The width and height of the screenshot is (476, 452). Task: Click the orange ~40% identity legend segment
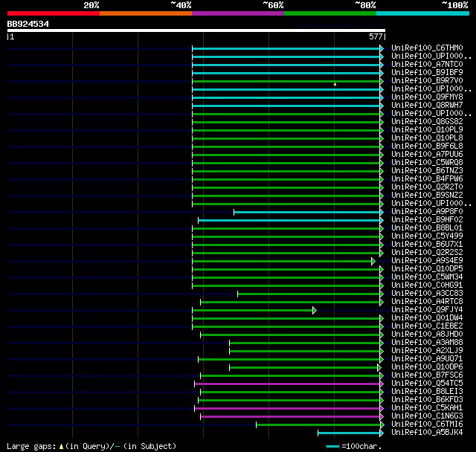point(146,13)
